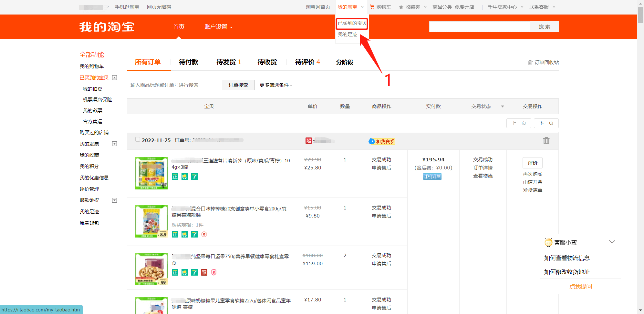Image resolution: width=644 pixels, height=314 pixels.
Task: Open the 查看物流 link
Action: point(483,176)
